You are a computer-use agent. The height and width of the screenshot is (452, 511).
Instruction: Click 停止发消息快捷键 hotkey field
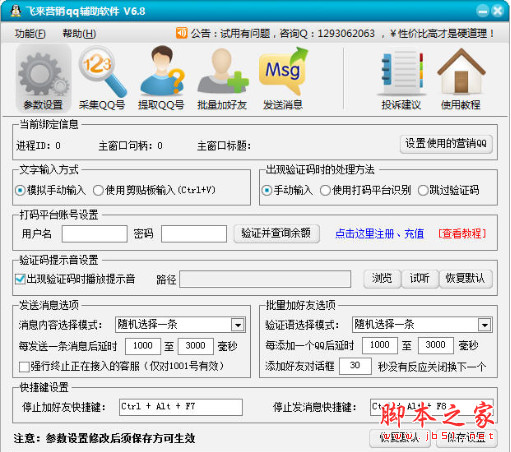tap(432, 407)
